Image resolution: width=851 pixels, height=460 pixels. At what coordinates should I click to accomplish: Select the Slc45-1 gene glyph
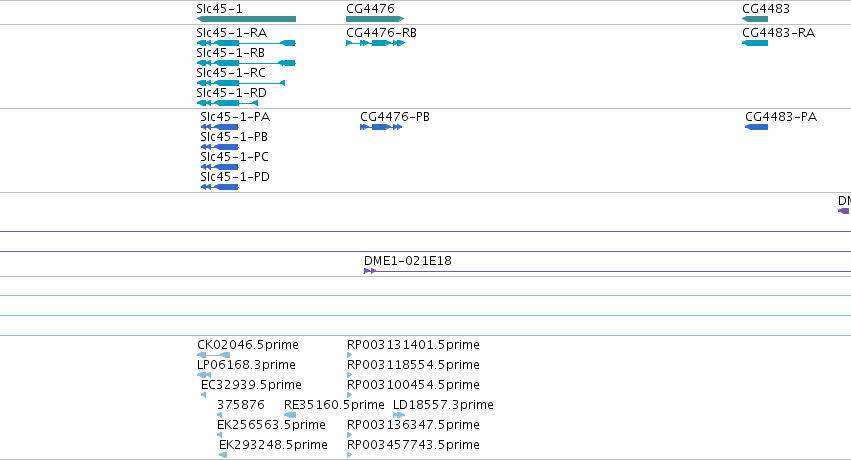point(246,19)
